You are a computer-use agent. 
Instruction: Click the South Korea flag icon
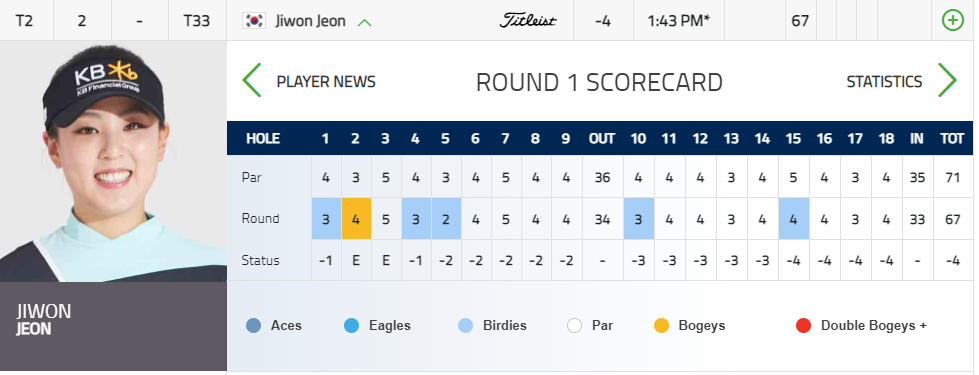(254, 21)
